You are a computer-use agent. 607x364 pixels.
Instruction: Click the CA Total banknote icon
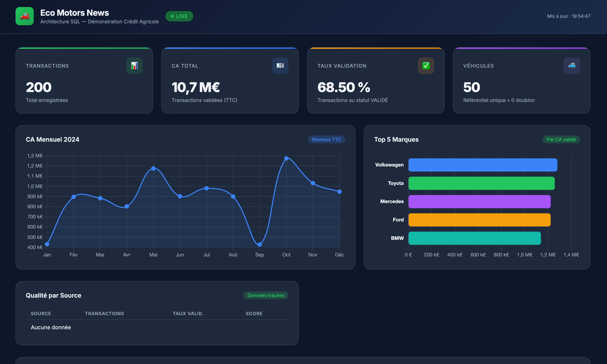pyautogui.click(x=280, y=66)
